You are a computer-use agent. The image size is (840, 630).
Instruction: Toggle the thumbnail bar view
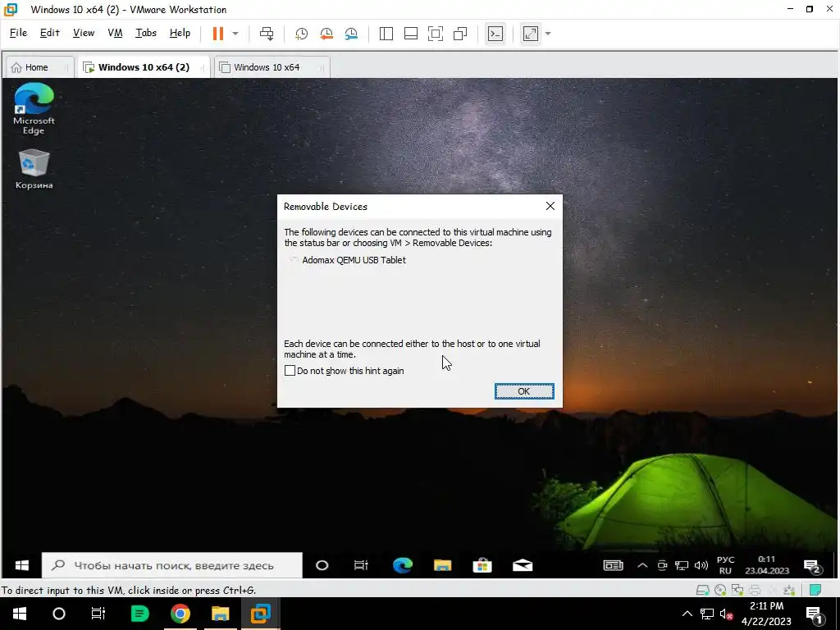point(411,34)
